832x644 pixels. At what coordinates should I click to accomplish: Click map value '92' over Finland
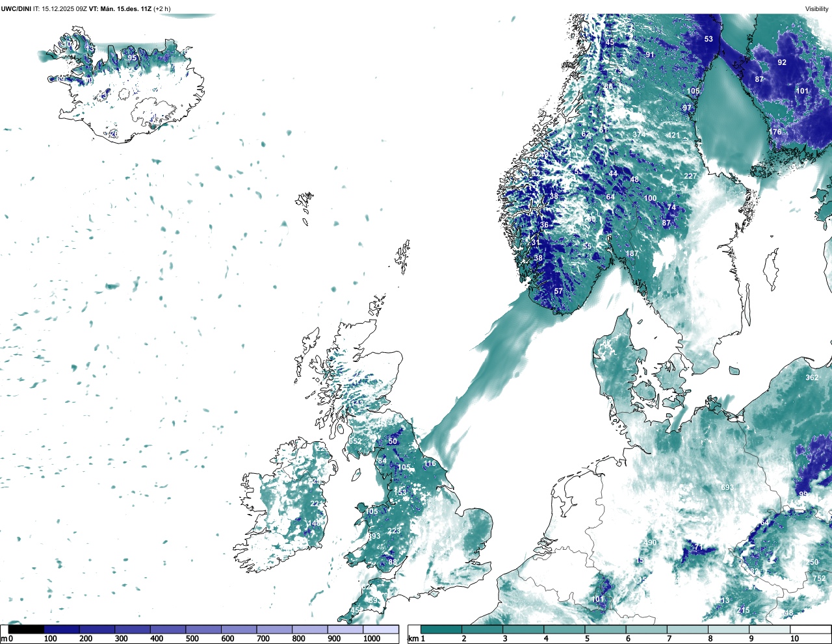click(x=782, y=62)
